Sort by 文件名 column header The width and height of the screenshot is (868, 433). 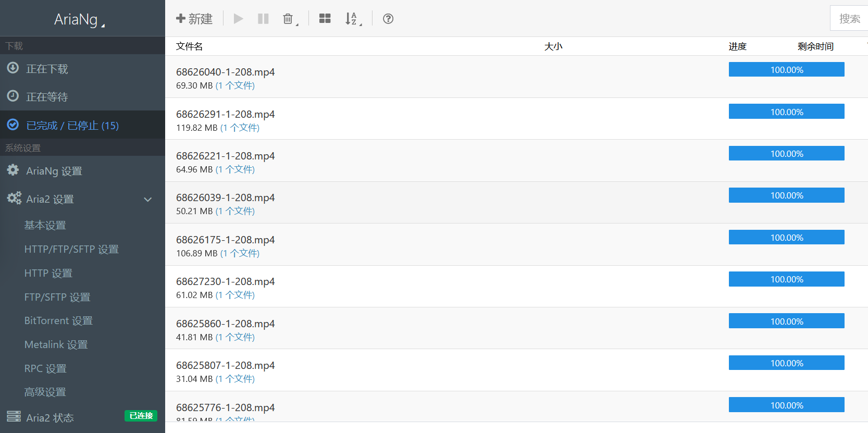pyautogui.click(x=190, y=46)
